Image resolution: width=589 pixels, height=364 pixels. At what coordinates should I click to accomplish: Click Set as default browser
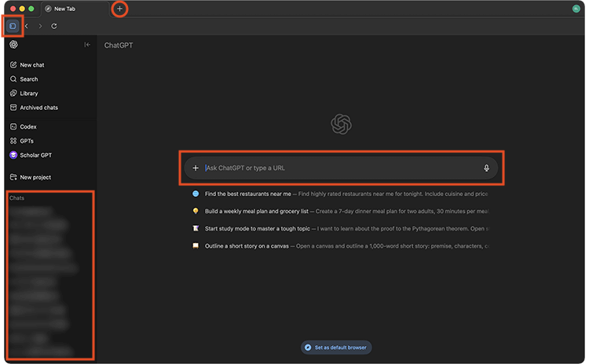click(335, 347)
